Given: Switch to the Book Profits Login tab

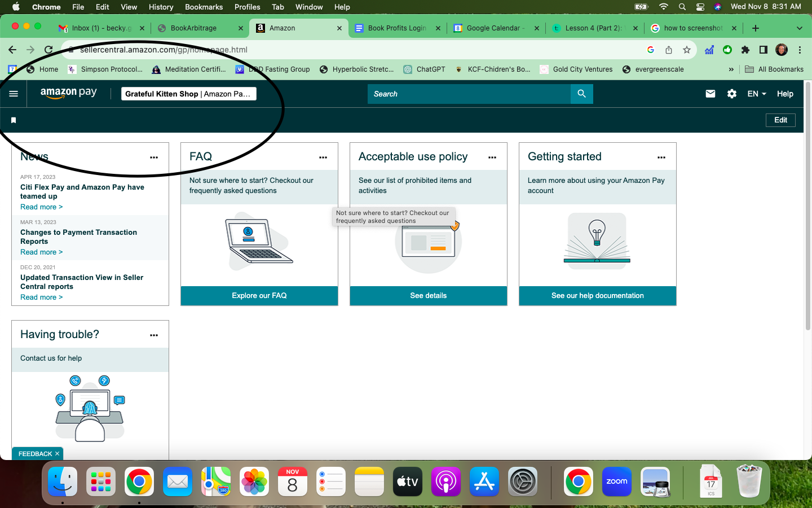Looking at the screenshot, I should click(x=398, y=28).
